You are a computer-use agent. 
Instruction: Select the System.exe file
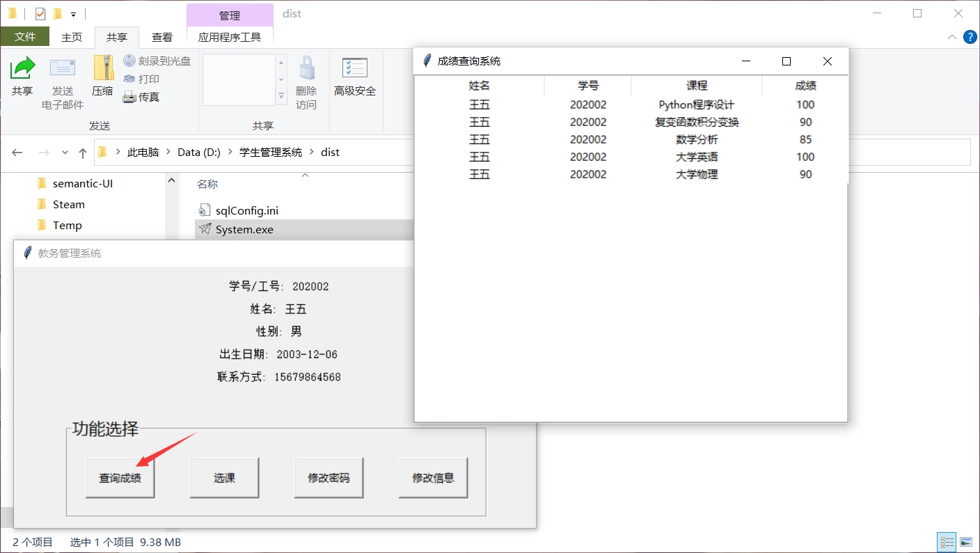pyautogui.click(x=244, y=229)
